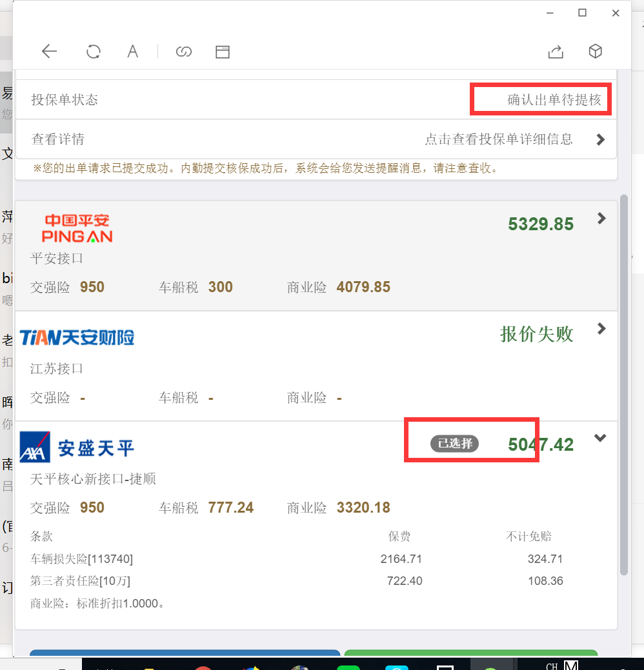Click 不计免赔 value 108.36
Viewport: 644px width, 670px height.
coord(545,581)
